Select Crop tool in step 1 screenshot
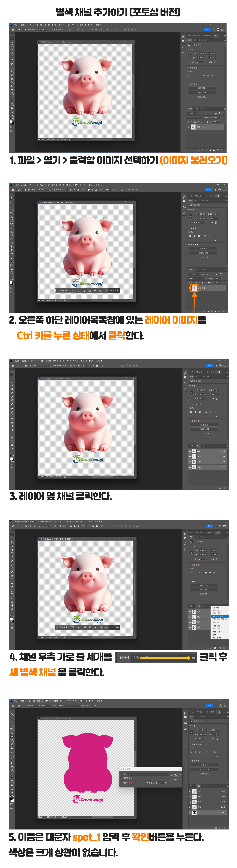237x868 pixels. 12,53
